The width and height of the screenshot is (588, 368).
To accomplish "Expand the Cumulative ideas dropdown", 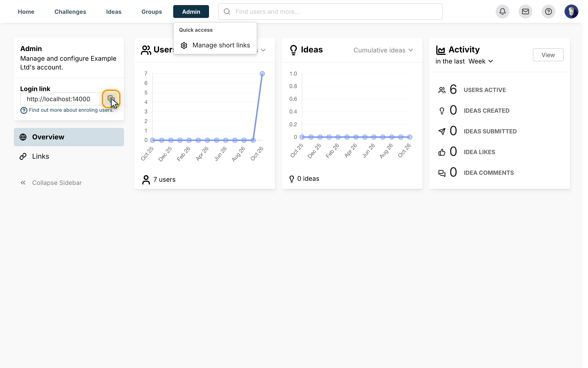I will point(383,50).
